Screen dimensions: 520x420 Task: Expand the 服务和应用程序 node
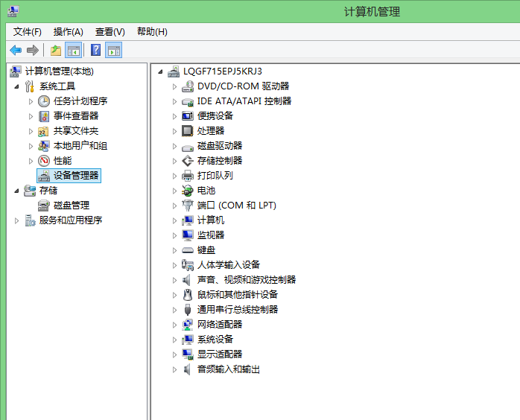click(17, 220)
